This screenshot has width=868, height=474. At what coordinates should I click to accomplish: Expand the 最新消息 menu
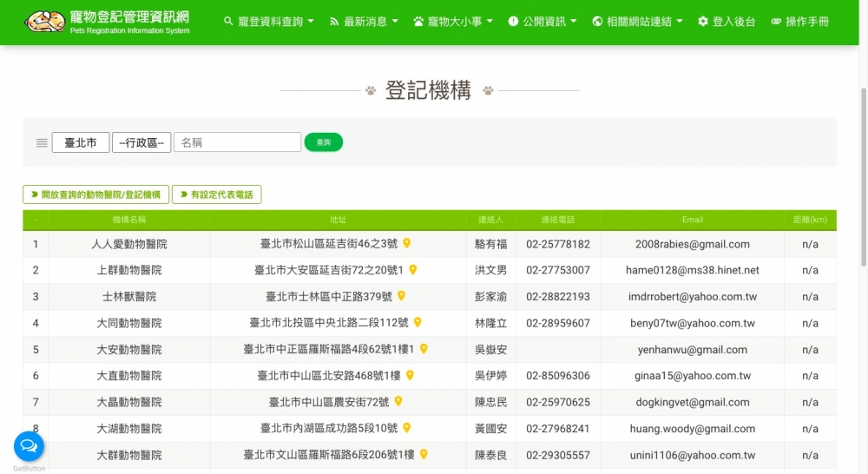coord(365,22)
